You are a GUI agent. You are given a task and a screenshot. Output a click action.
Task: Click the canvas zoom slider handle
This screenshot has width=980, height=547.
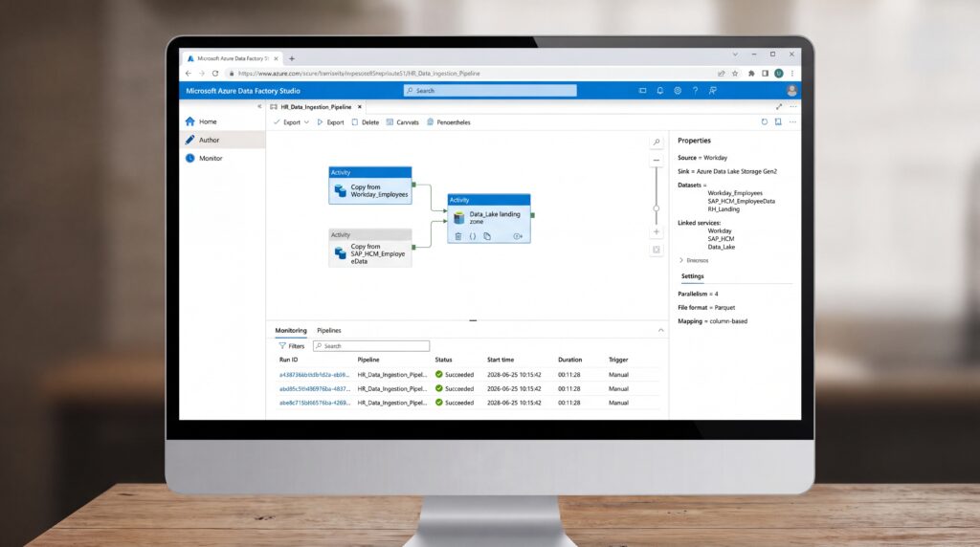coord(657,208)
